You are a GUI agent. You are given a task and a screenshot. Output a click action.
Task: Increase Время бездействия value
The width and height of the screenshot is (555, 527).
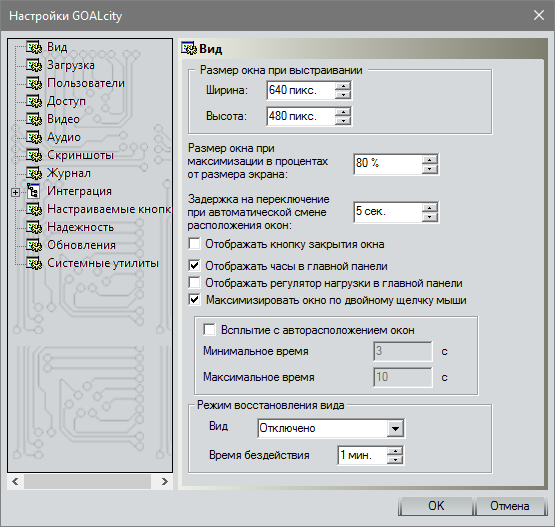click(x=395, y=451)
